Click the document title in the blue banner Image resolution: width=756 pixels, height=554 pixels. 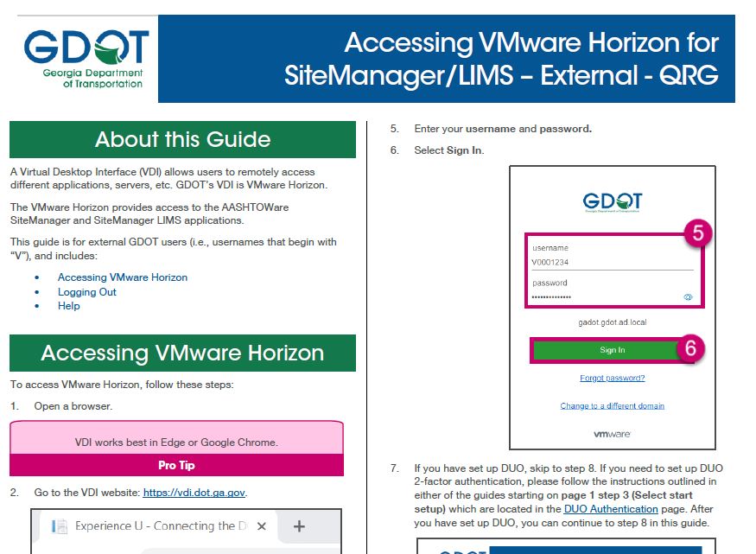pos(501,59)
